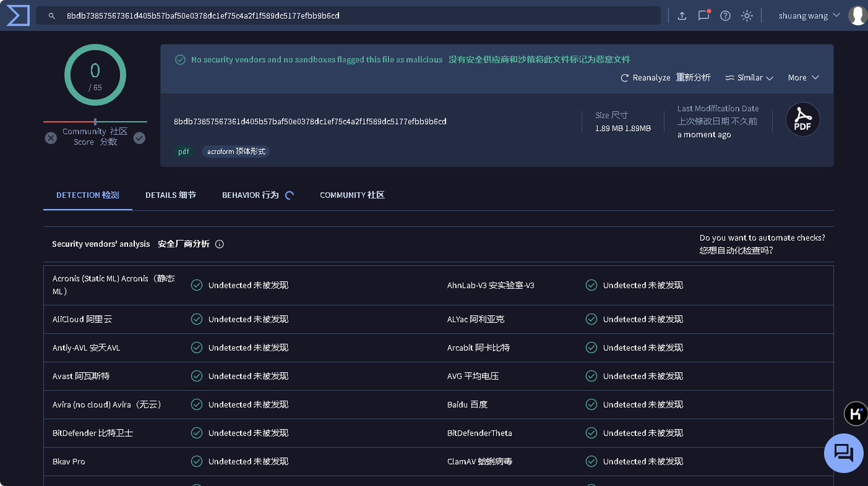Click Undetected check icon for Avira
The image size is (868, 486).
click(x=197, y=405)
